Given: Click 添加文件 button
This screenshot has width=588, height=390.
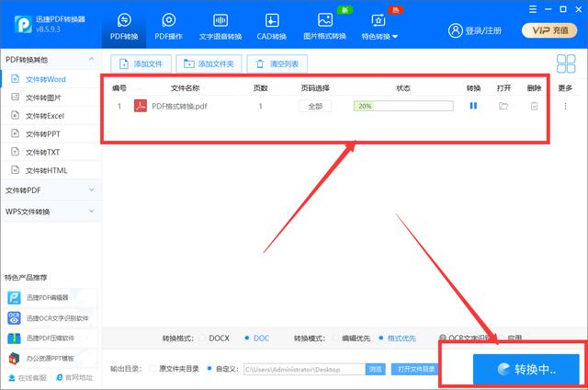Looking at the screenshot, I should [x=141, y=63].
